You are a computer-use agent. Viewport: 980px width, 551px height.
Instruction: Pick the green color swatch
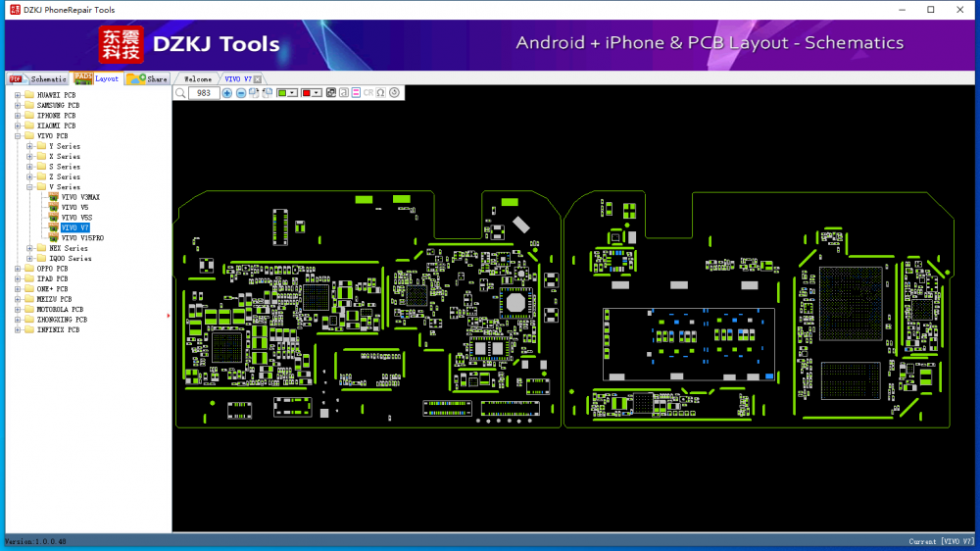[283, 93]
